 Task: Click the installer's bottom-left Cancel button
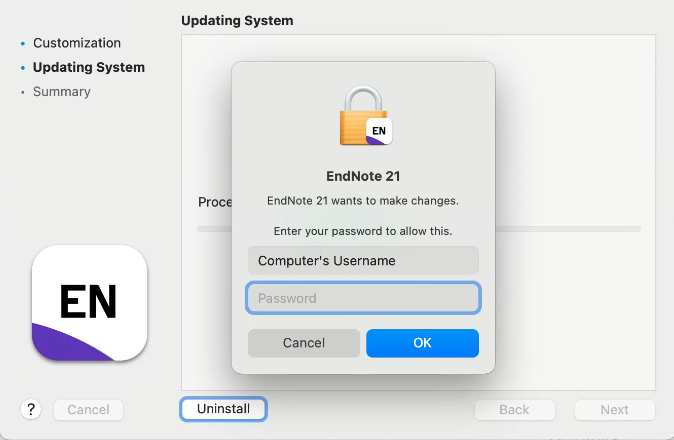[x=88, y=409]
